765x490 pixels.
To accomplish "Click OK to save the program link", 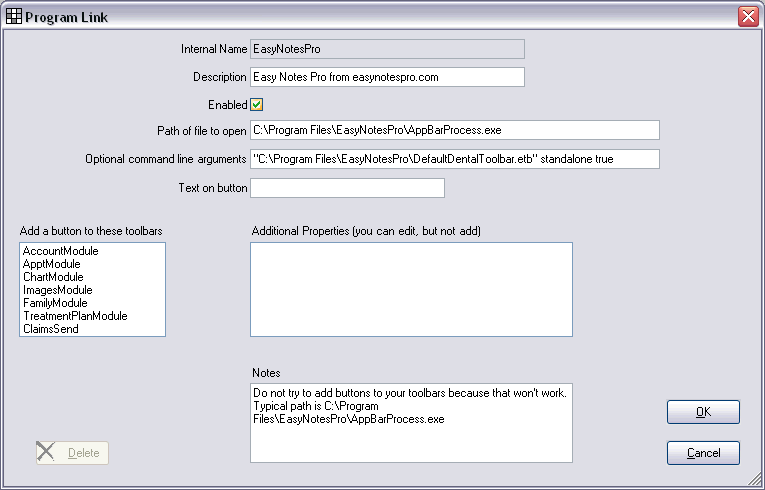I will tap(703, 412).
